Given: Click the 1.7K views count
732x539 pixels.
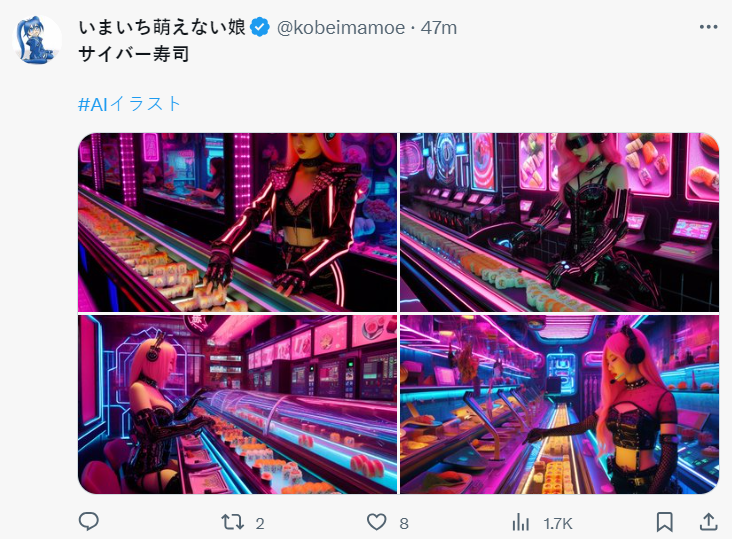Looking at the screenshot, I should tap(558, 524).
